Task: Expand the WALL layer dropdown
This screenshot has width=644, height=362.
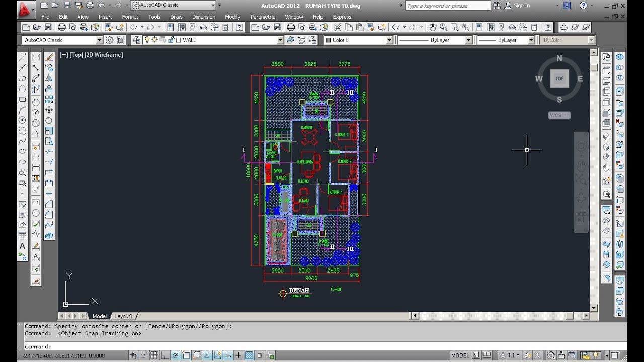Action: [x=280, y=40]
